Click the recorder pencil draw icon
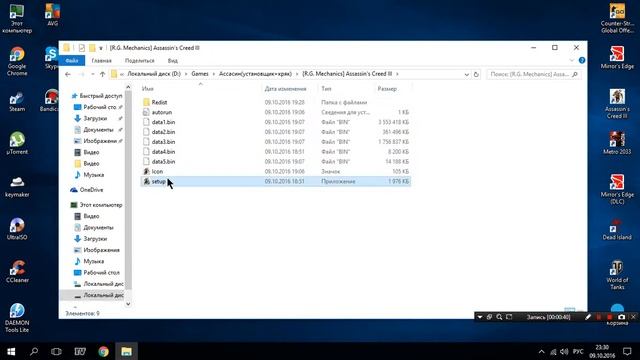640x360 pixels. (x=588, y=317)
